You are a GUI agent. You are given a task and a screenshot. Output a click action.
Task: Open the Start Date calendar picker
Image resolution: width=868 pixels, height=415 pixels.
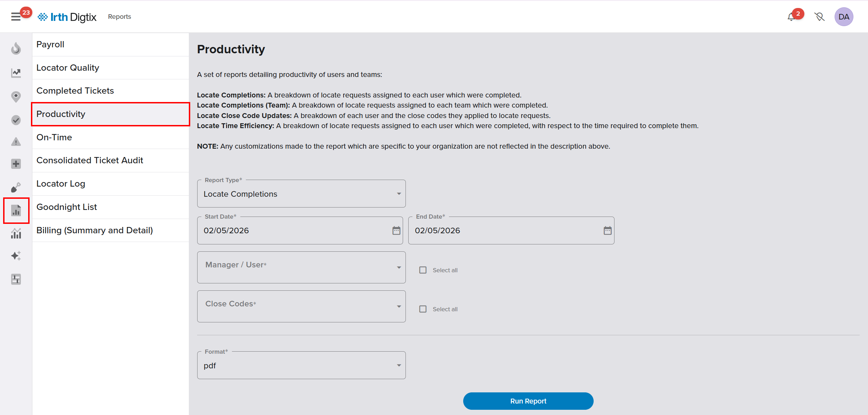point(396,230)
